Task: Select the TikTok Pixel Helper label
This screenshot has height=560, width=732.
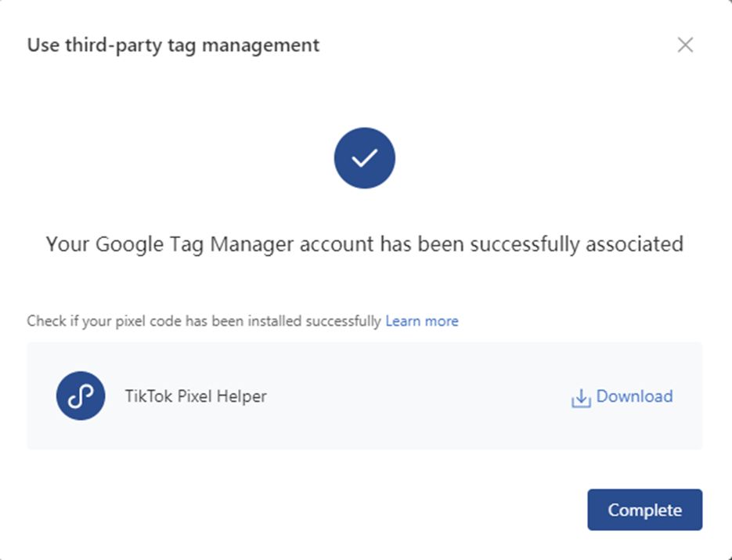Action: (196, 396)
